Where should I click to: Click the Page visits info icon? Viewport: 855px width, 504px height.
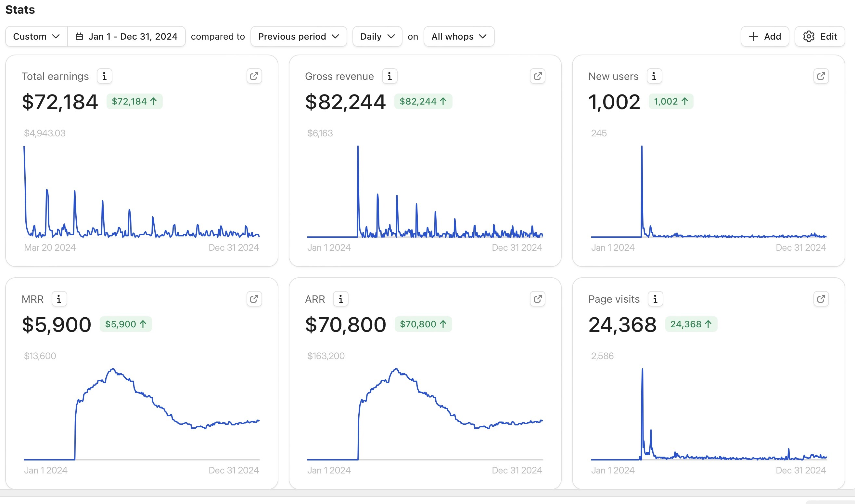coord(655,299)
